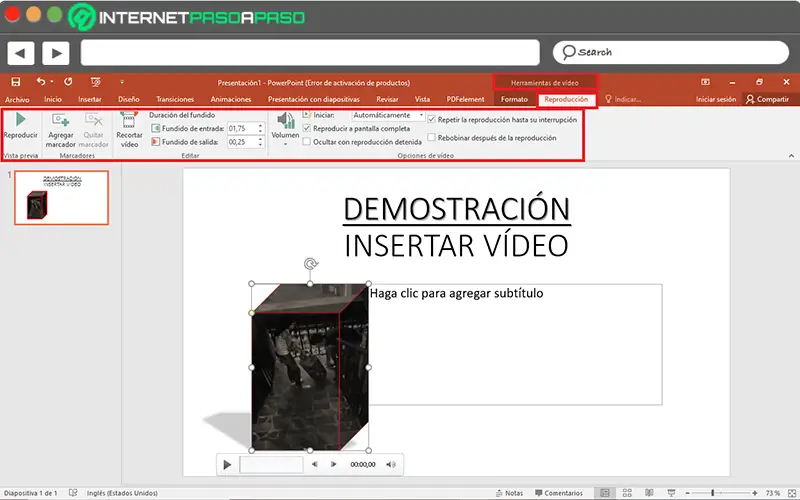Click the zoom in plus button
This screenshot has width=800, height=500.
755,493
